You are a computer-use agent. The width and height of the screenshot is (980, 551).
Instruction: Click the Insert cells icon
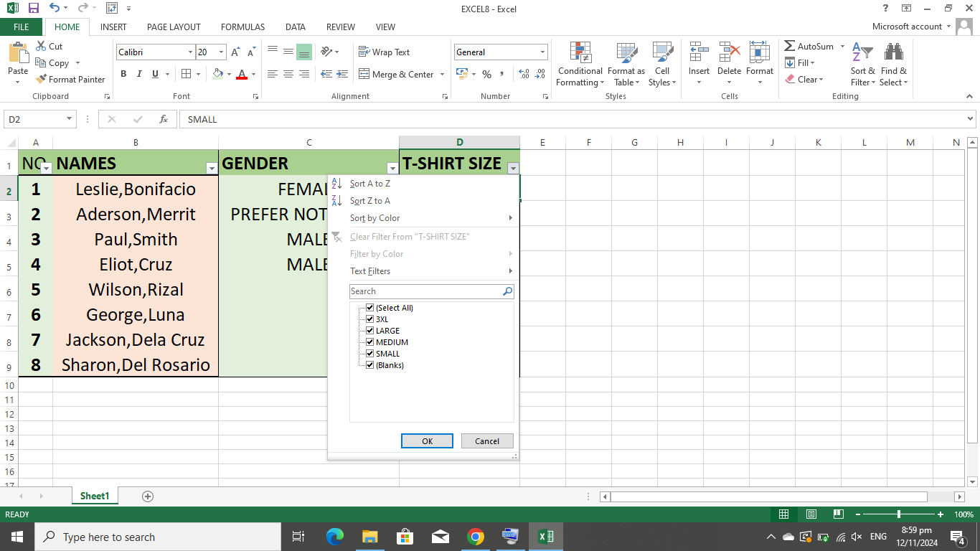pos(699,52)
